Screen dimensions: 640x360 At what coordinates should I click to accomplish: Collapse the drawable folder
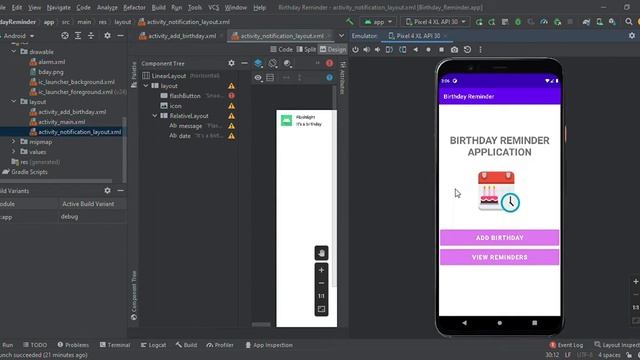pyautogui.click(x=14, y=52)
